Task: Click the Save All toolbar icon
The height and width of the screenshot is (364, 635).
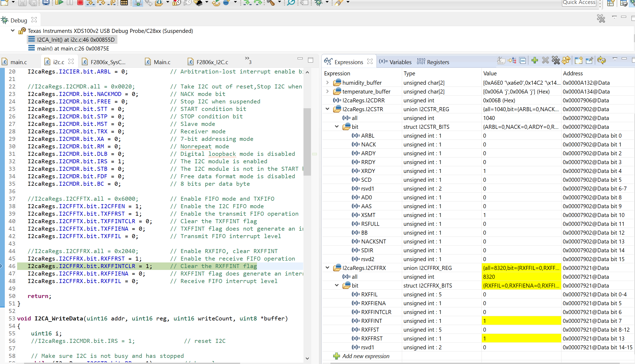Action: 33,2
